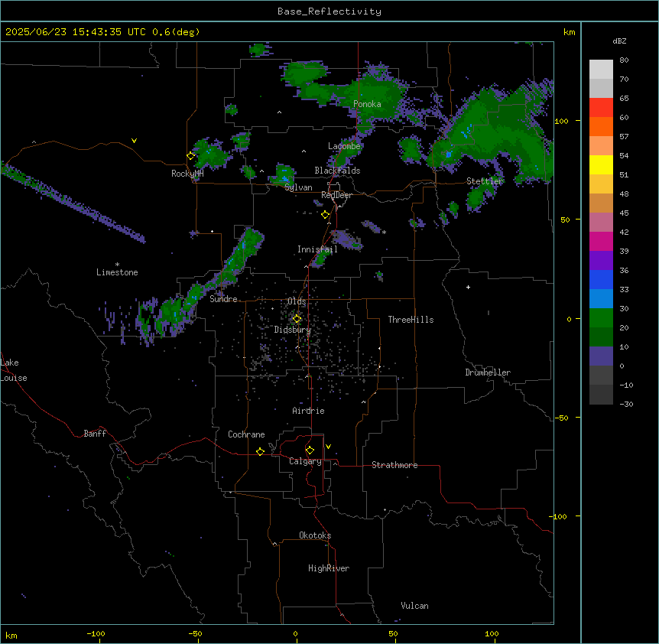Select the Okotoks label
Image resolution: width=659 pixels, height=644 pixels.
point(315,535)
